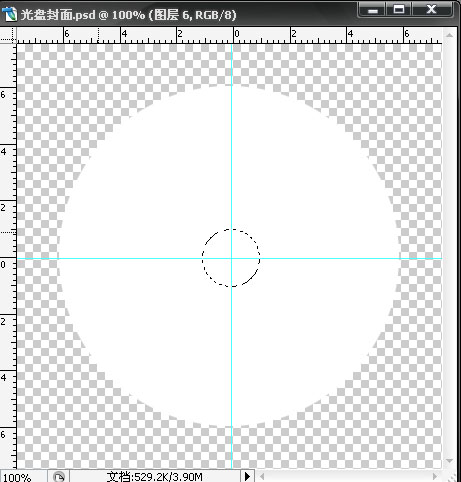Viewport: 461px width, 482px height.
Task: Click the document size info 529.2K/3.90M
Action: point(154,477)
